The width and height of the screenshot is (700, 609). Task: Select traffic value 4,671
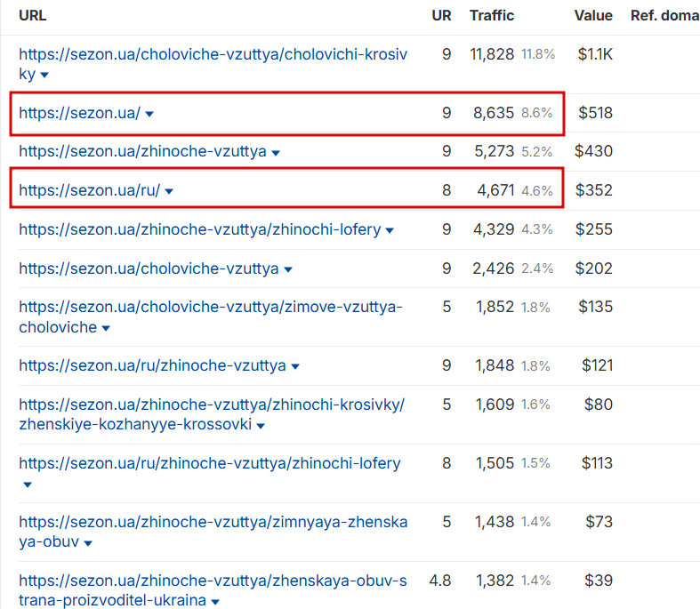click(x=495, y=190)
